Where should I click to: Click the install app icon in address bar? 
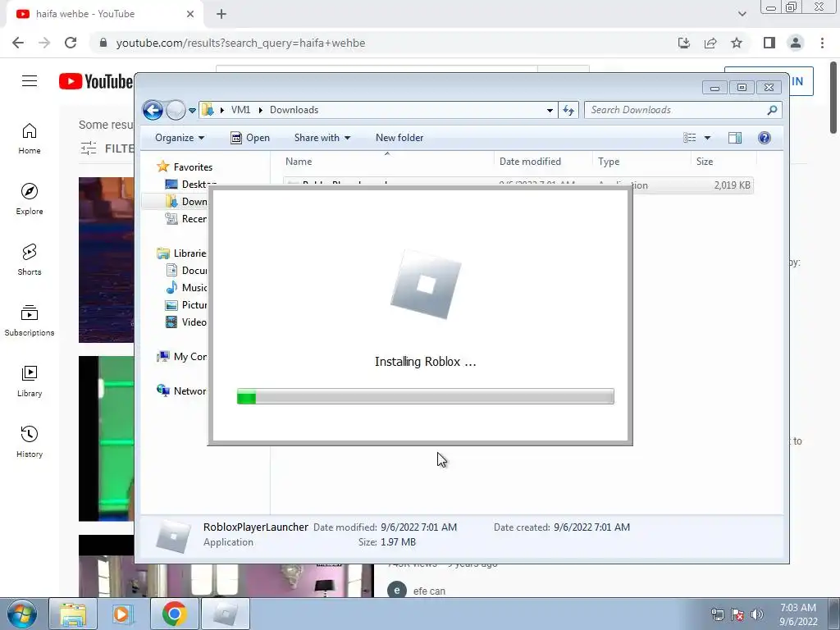(683, 43)
